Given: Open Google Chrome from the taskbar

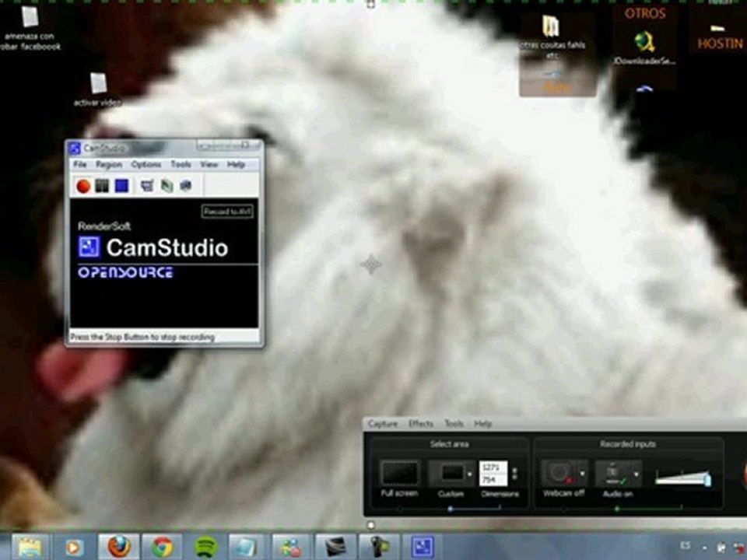Looking at the screenshot, I should coord(162,547).
